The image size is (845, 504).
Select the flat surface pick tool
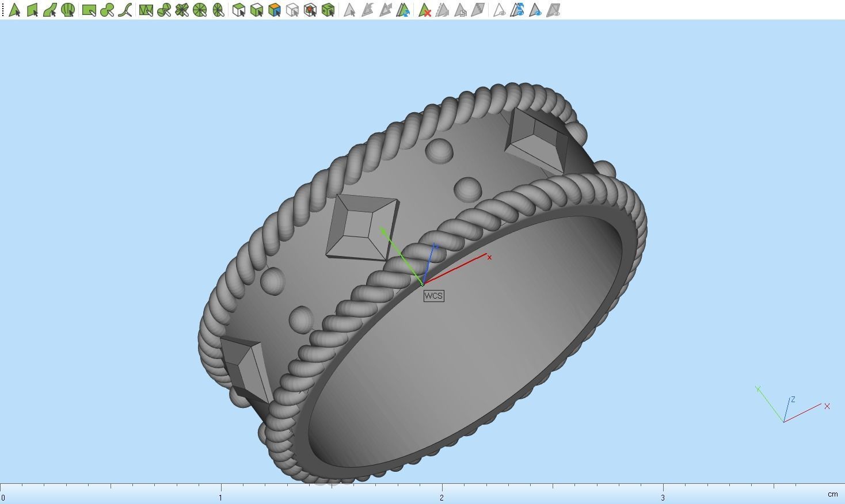point(32,10)
